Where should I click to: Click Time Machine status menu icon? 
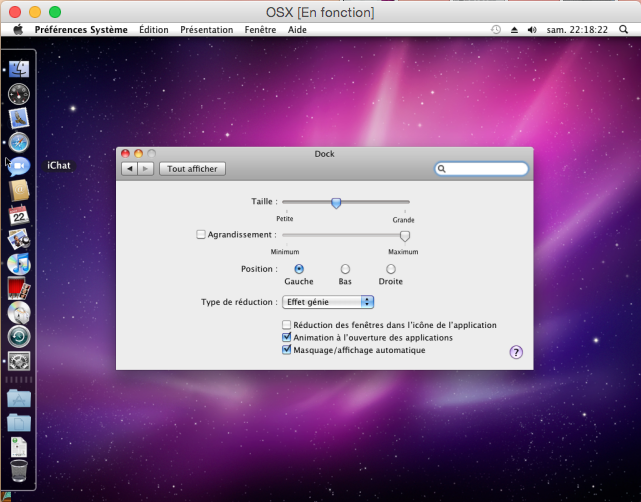point(496,29)
